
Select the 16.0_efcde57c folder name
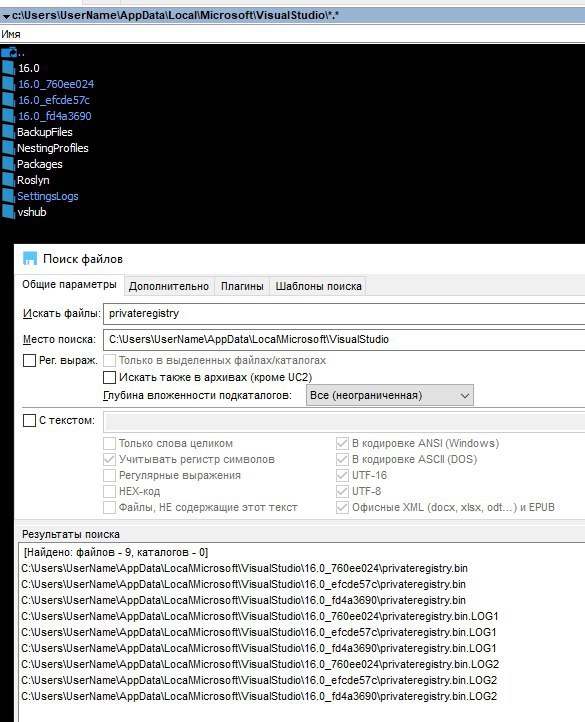coord(54,100)
